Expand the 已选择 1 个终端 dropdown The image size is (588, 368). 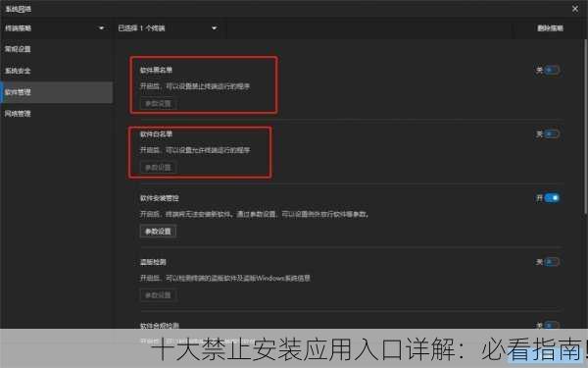tap(168, 28)
